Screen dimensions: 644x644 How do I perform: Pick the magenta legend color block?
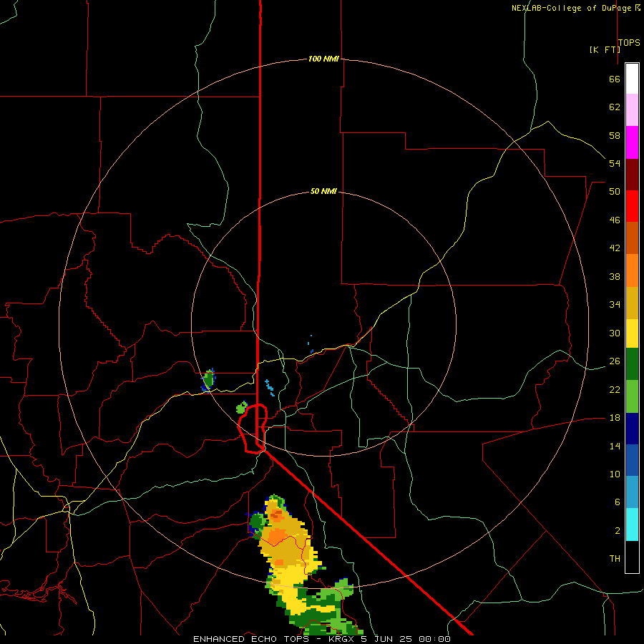(x=632, y=142)
